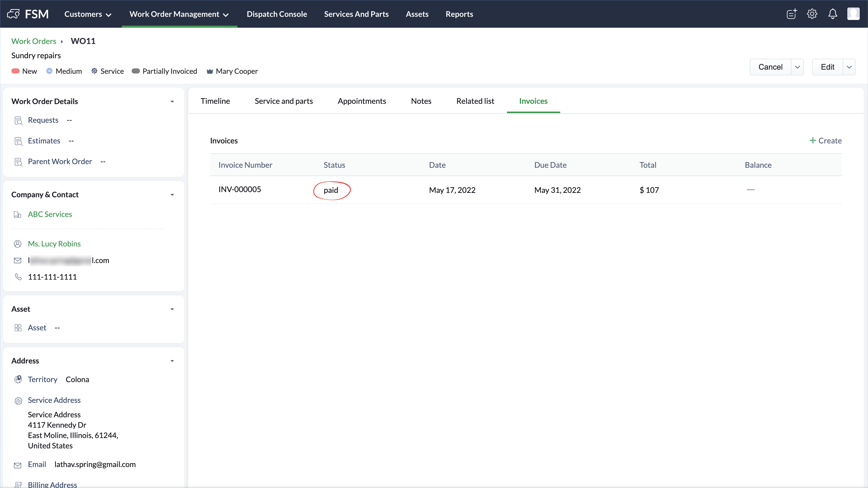
Task: Collapse the Company & Contact section
Action: (172, 195)
